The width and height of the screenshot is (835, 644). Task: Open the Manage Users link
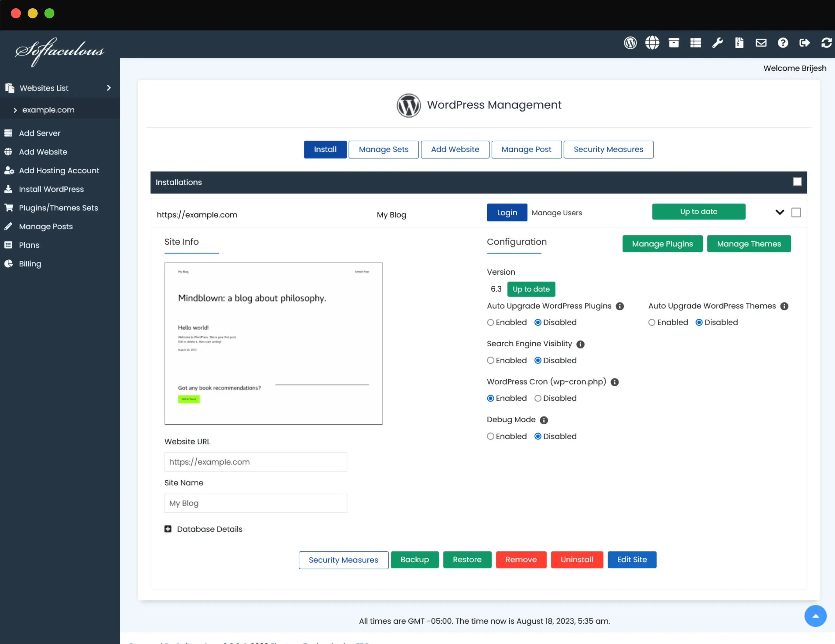(x=557, y=213)
